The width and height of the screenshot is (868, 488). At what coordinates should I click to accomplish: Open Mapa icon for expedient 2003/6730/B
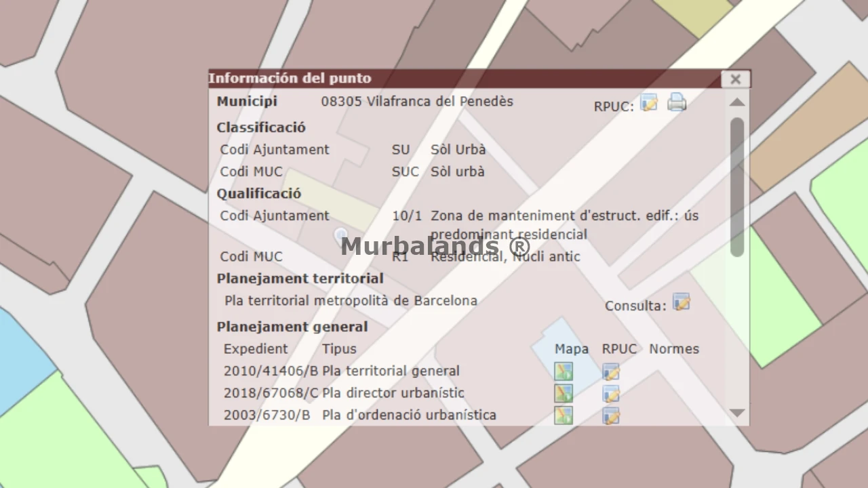(x=564, y=415)
